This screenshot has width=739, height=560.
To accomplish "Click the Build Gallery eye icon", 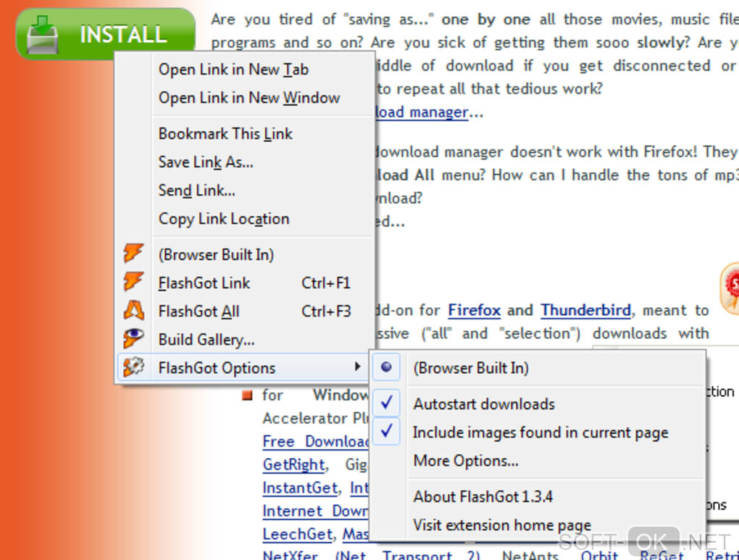I will coord(133,338).
